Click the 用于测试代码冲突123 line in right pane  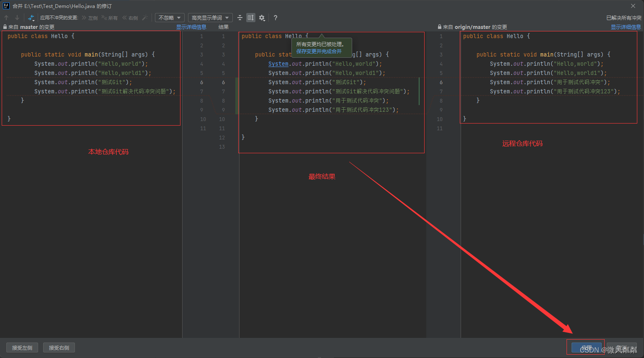tap(555, 91)
